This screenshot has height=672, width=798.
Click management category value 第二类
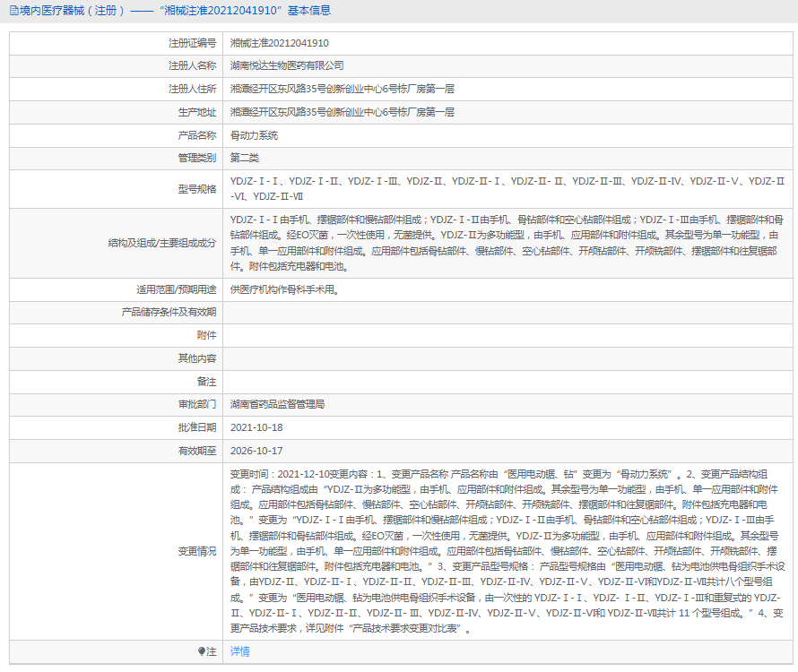244,159
